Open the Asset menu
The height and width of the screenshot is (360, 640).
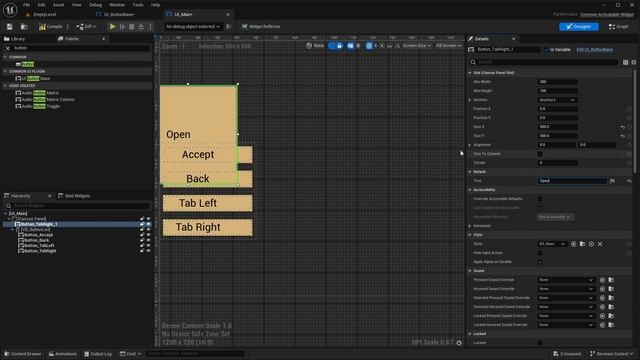click(x=58, y=5)
